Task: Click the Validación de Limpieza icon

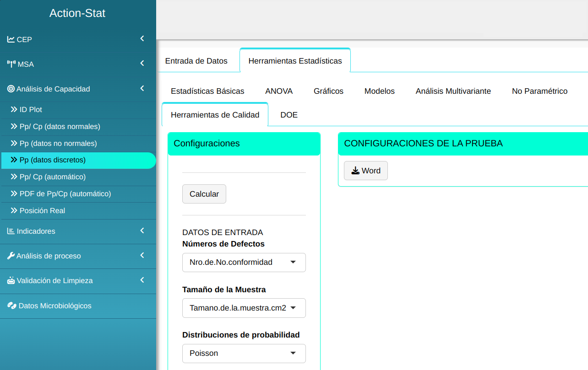Action: (11, 280)
